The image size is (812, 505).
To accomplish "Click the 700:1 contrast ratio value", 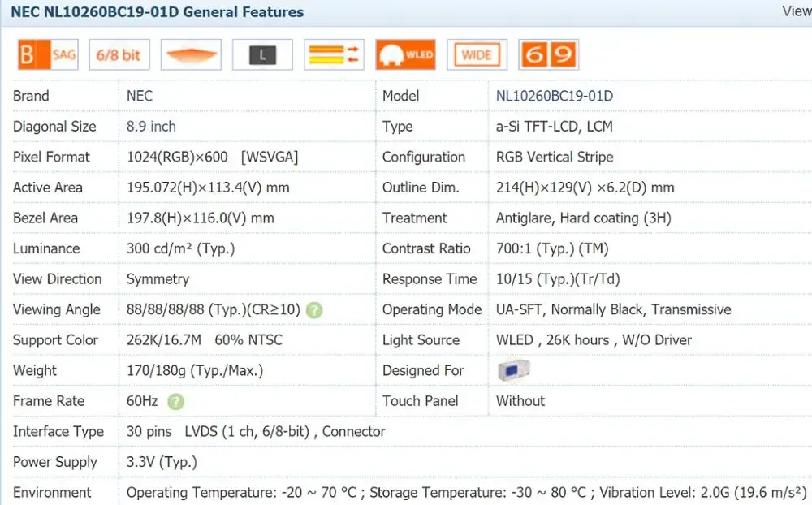I will pyautogui.click(x=552, y=248).
